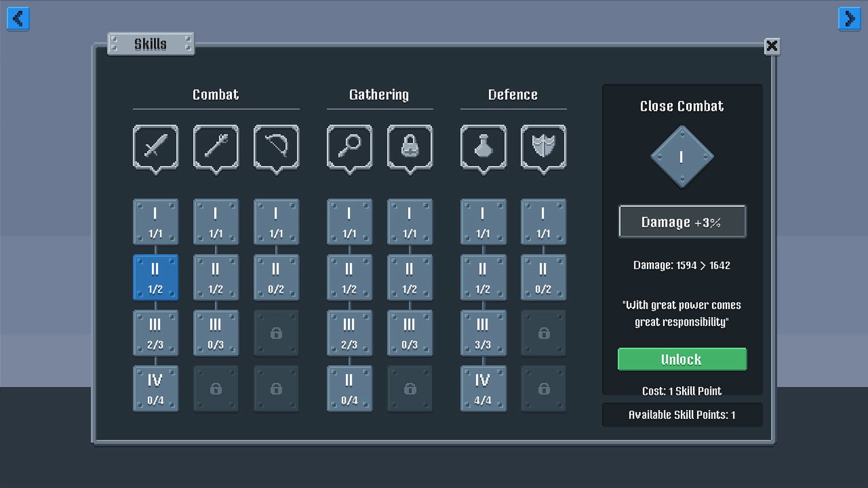Click the Available Skill Points display
The image size is (868, 488).
(x=682, y=414)
